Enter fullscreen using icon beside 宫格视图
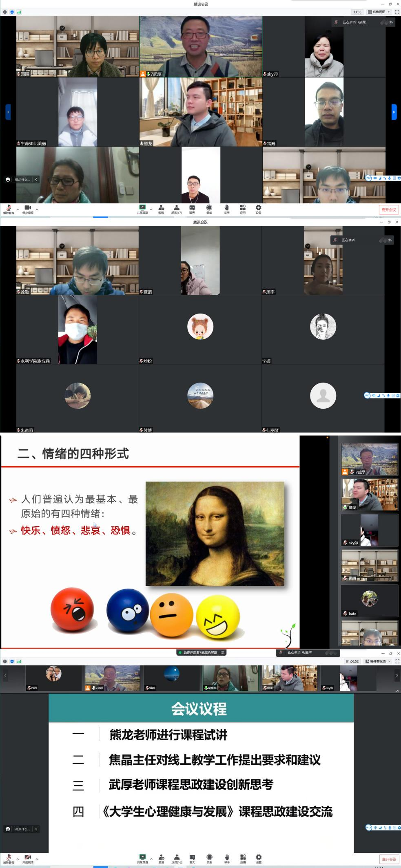 [x=397, y=12]
